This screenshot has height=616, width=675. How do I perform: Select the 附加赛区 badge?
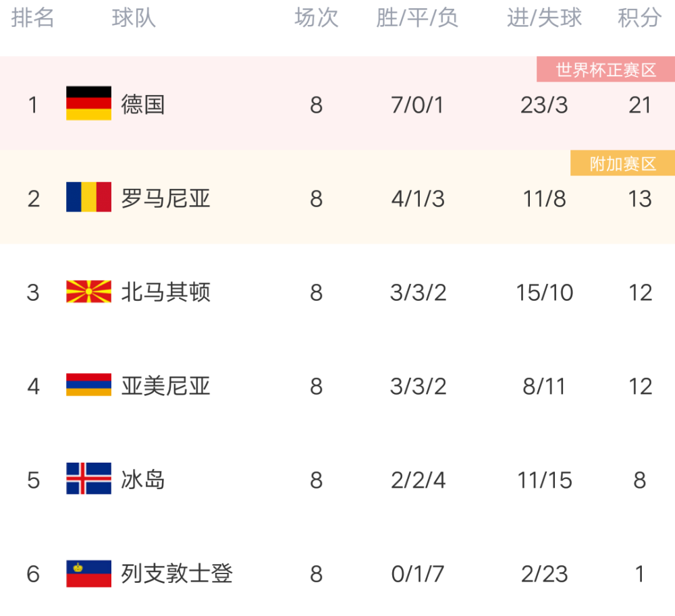tap(622, 163)
